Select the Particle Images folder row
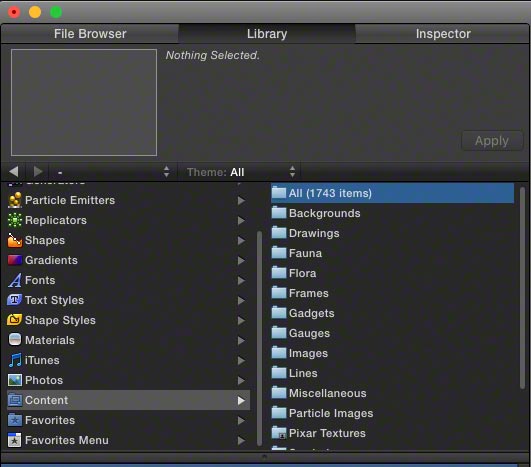The height and width of the screenshot is (467, 531). tap(392, 413)
